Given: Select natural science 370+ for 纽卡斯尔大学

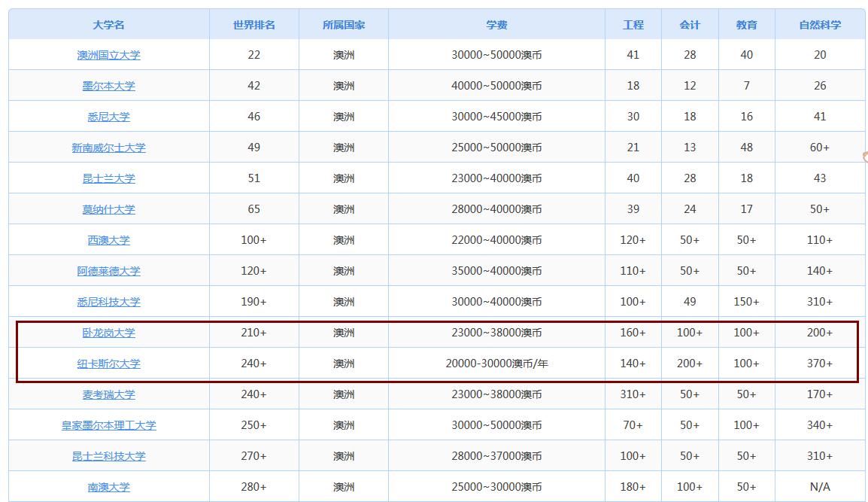Looking at the screenshot, I should [x=820, y=364].
